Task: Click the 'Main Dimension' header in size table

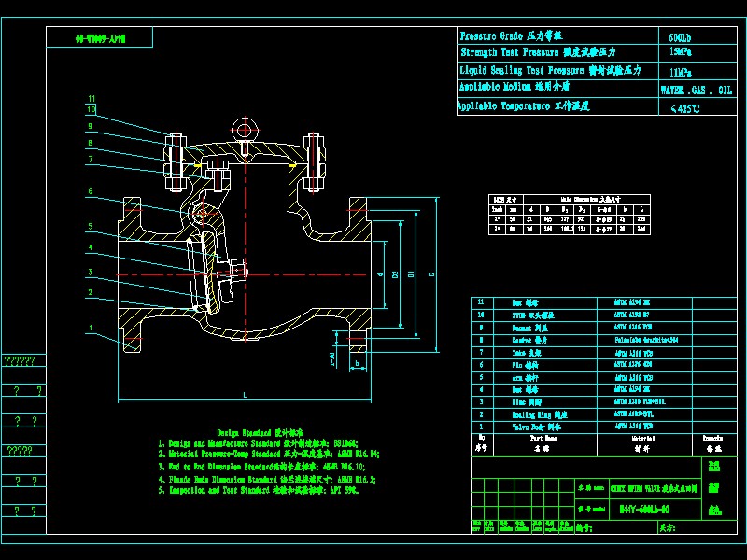Action: (590, 200)
